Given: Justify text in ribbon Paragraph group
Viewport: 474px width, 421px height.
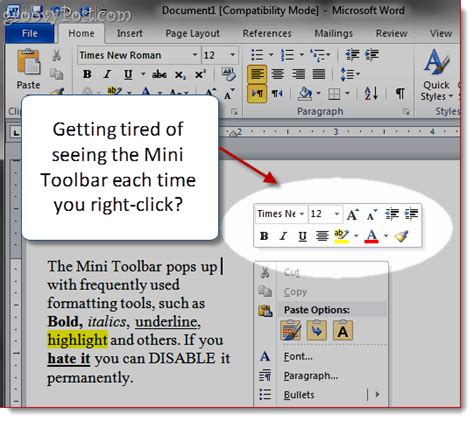Looking at the screenshot, I should 319,74.
